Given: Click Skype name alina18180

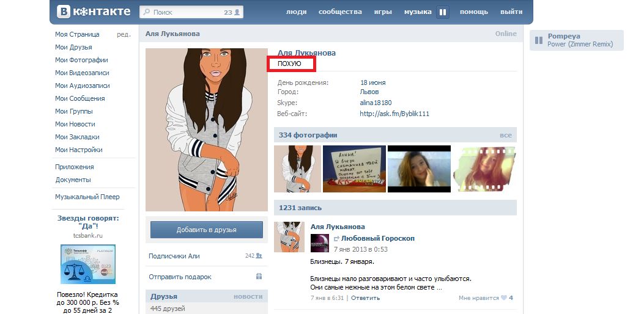Looking at the screenshot, I should point(376,103).
